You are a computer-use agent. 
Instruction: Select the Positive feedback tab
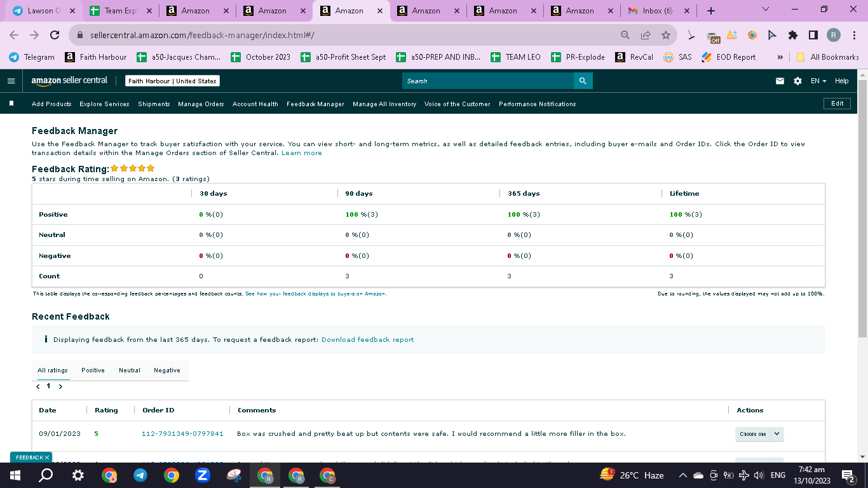93,370
